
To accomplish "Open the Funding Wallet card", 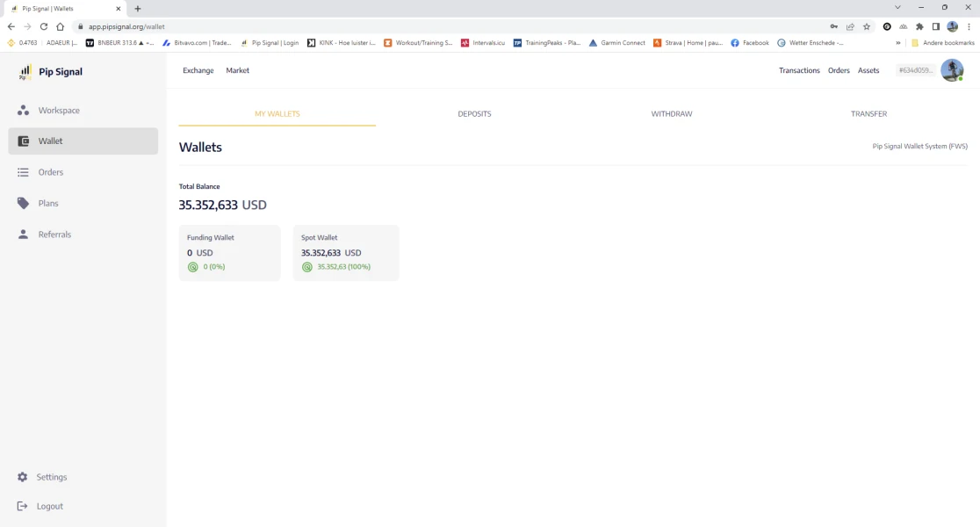I will coord(229,253).
